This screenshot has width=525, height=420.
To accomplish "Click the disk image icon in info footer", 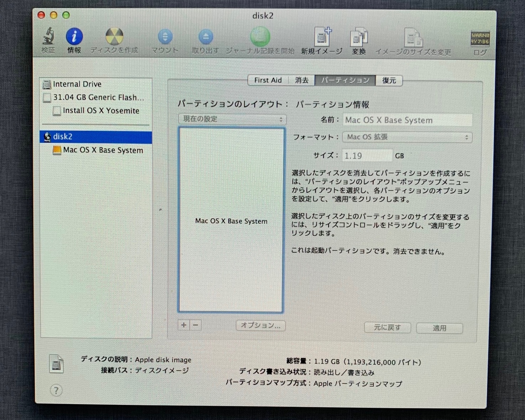I will pyautogui.click(x=56, y=364).
